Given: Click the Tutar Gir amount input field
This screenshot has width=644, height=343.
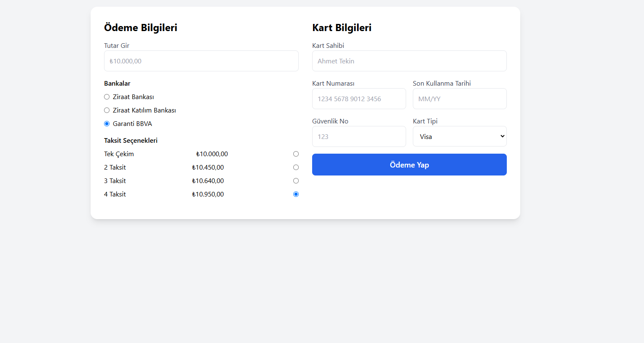Looking at the screenshot, I should pyautogui.click(x=201, y=61).
